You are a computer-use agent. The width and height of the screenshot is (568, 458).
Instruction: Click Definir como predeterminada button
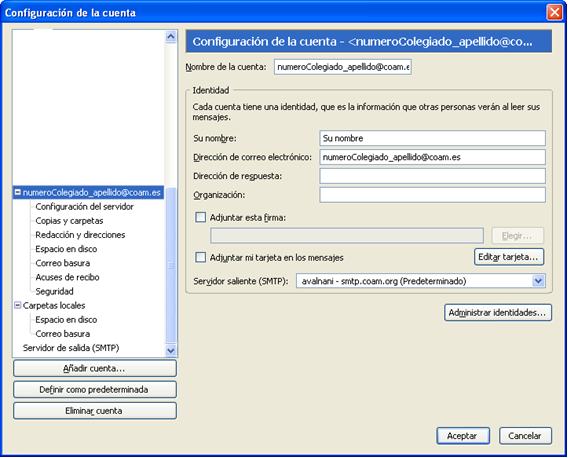click(95, 390)
